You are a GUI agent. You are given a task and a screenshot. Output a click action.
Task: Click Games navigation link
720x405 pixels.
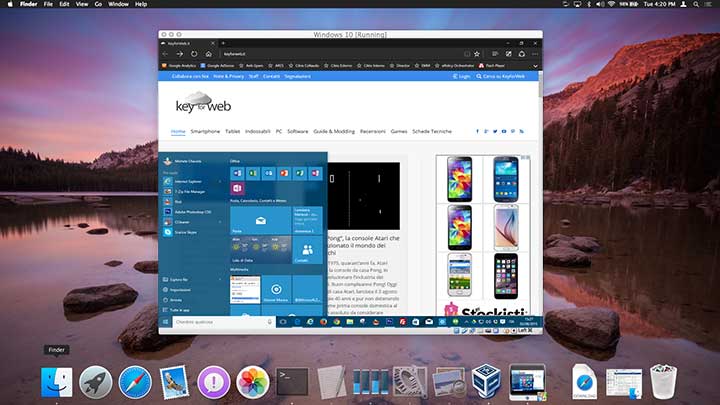[x=399, y=131]
